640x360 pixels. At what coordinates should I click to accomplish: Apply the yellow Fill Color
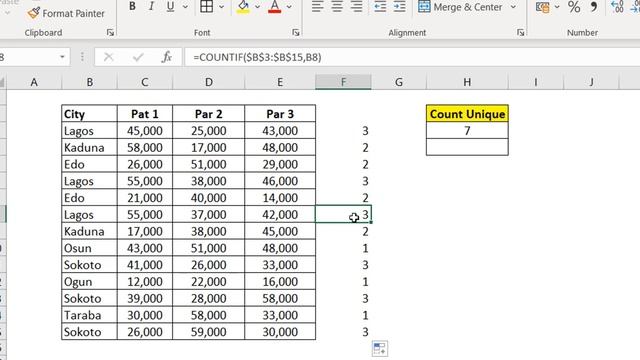[243, 7]
